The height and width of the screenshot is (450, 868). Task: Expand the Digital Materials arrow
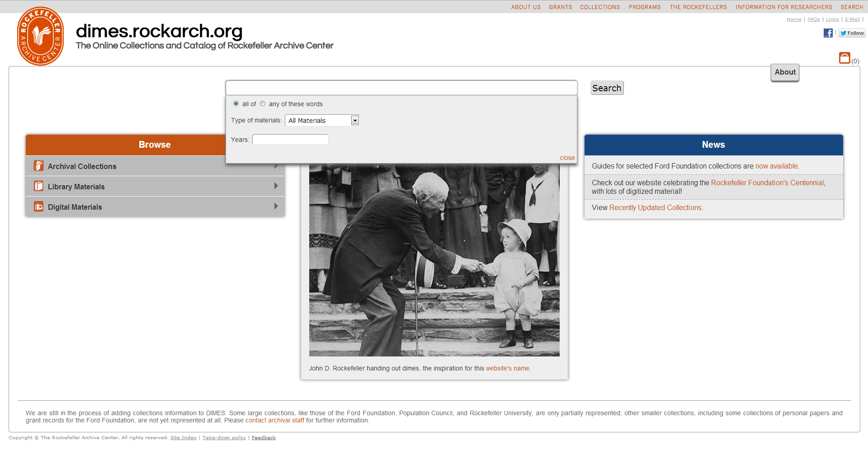click(276, 206)
